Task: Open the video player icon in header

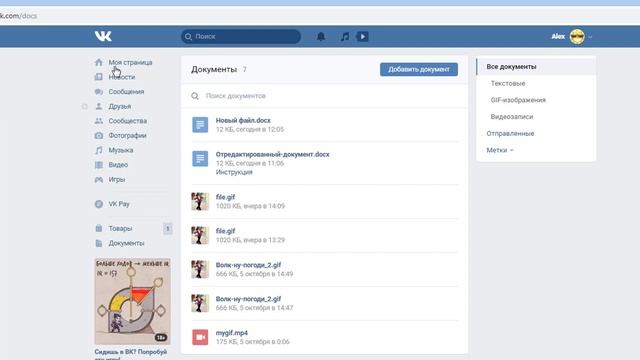Action: pos(362,37)
